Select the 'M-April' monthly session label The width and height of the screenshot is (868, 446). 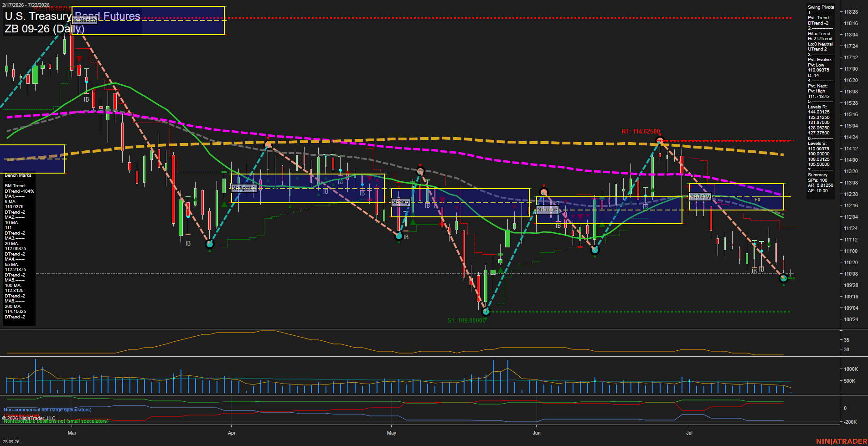244,188
